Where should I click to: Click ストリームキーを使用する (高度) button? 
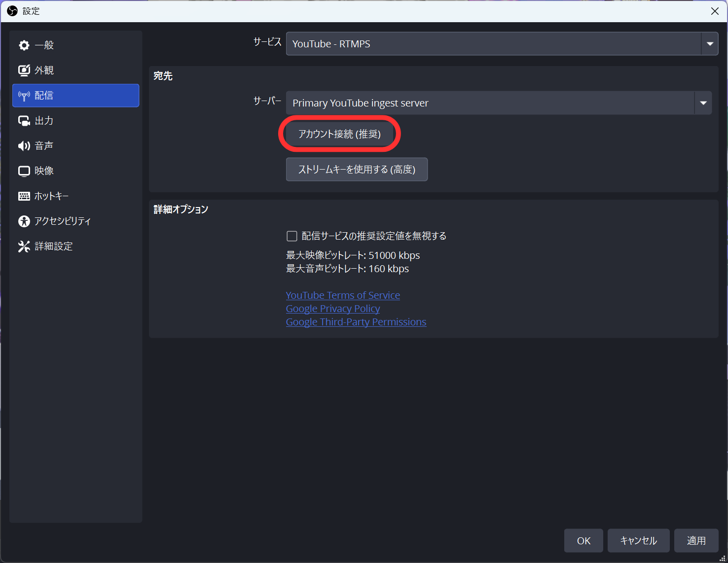tap(357, 169)
